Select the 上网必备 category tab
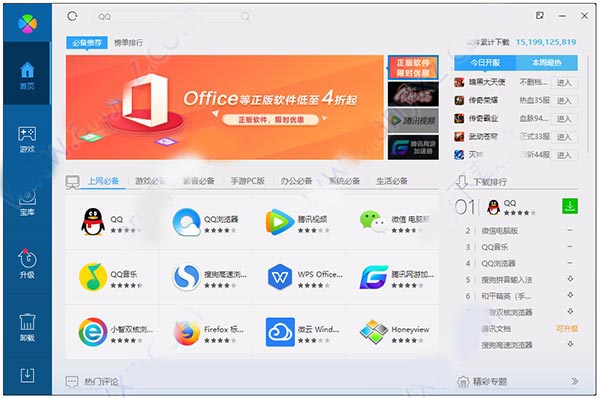The height and width of the screenshot is (398, 600). pos(103,181)
